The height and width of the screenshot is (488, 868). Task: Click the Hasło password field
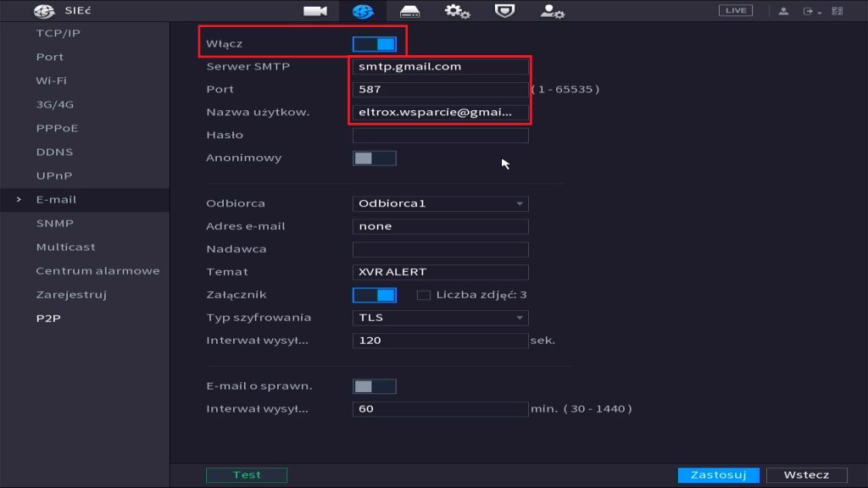click(x=440, y=136)
